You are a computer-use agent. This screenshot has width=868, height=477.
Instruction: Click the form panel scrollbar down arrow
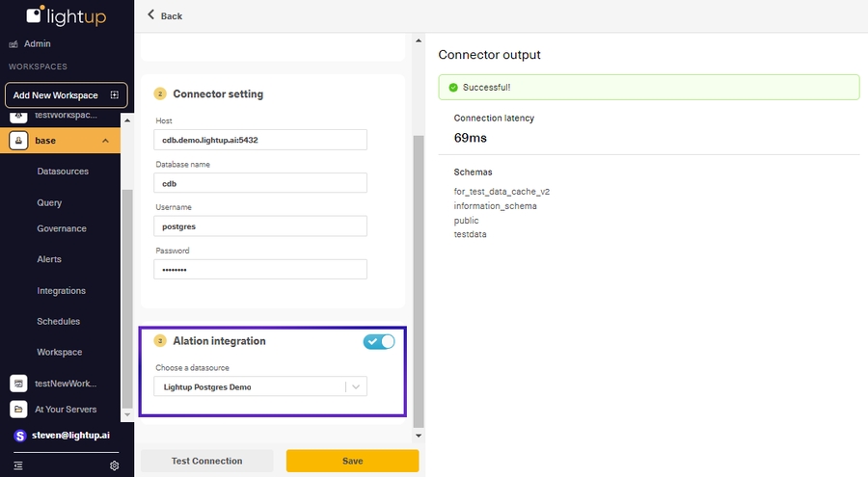point(418,437)
